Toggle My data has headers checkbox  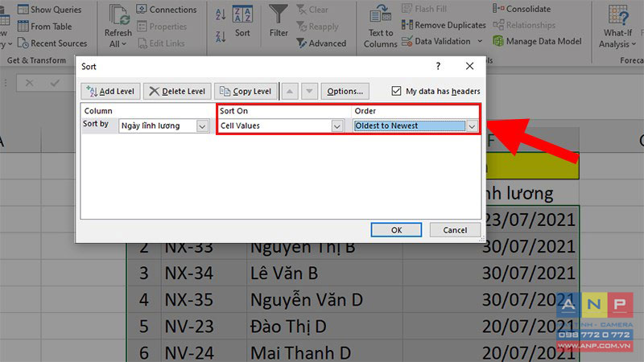[x=396, y=91]
